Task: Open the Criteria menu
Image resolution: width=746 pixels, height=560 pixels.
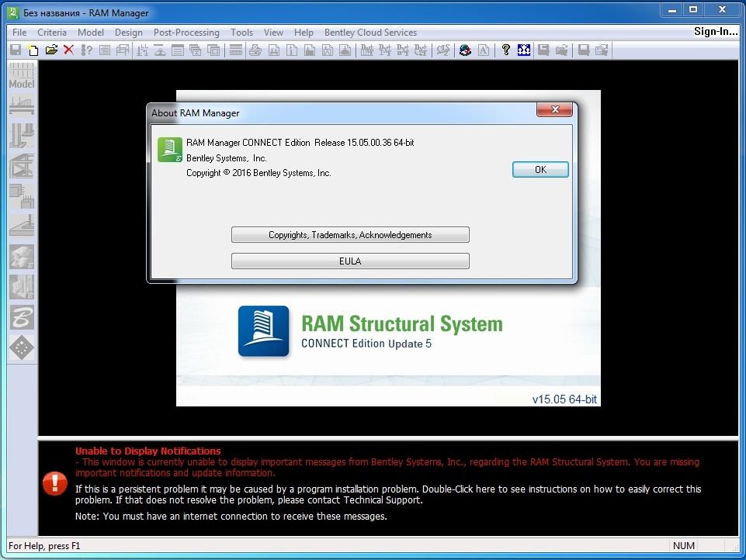Action: [52, 33]
